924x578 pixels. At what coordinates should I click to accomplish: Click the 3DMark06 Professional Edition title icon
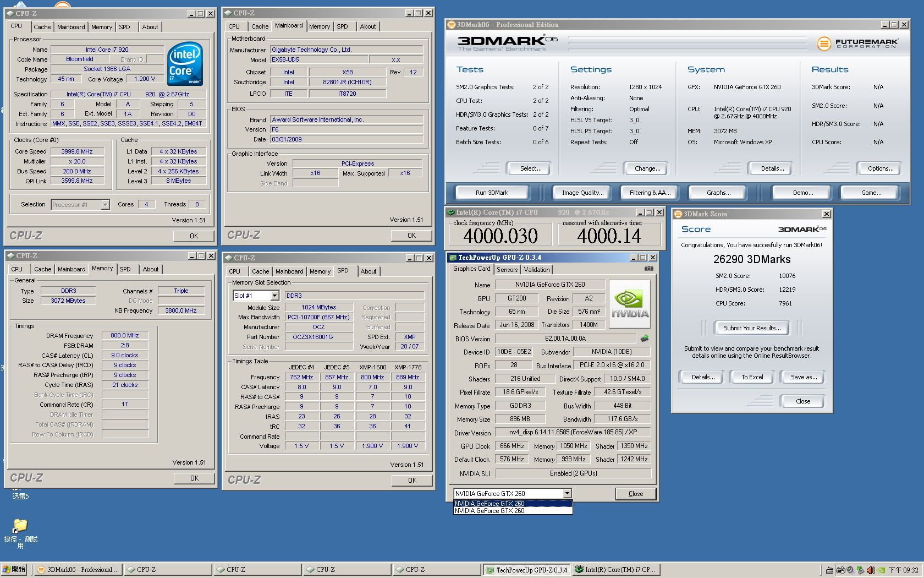pyautogui.click(x=452, y=25)
